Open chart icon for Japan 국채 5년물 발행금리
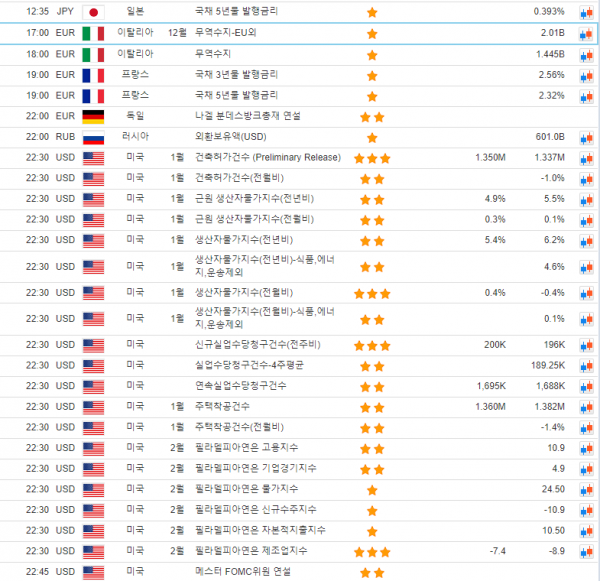The image size is (600, 581). tap(587, 12)
